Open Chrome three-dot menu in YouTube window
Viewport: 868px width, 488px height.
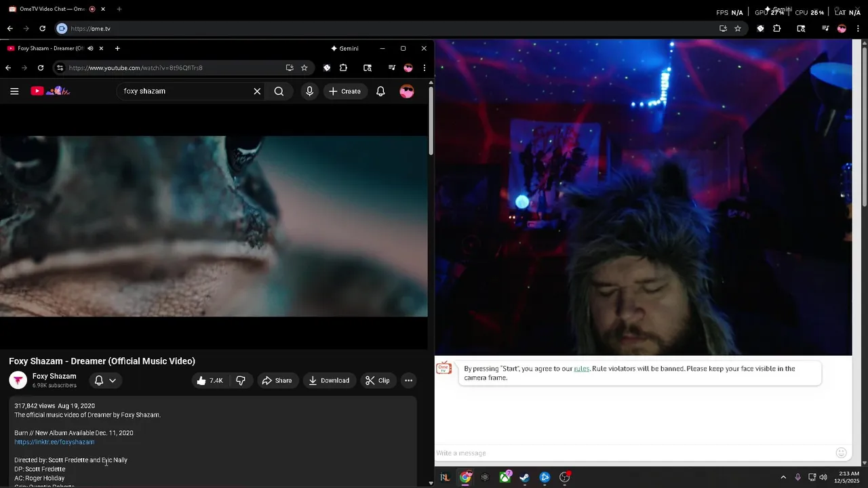[x=425, y=68]
